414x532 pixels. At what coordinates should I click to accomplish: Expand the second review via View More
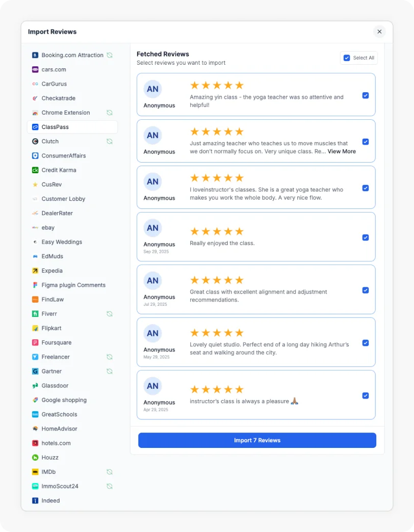point(341,151)
